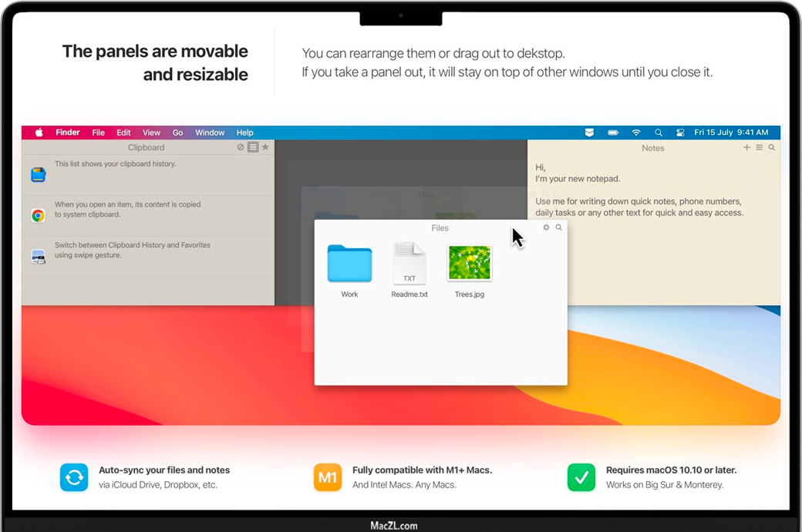This screenshot has width=802, height=532.
Task: Switch to Clipboard history list view
Action: click(253, 147)
